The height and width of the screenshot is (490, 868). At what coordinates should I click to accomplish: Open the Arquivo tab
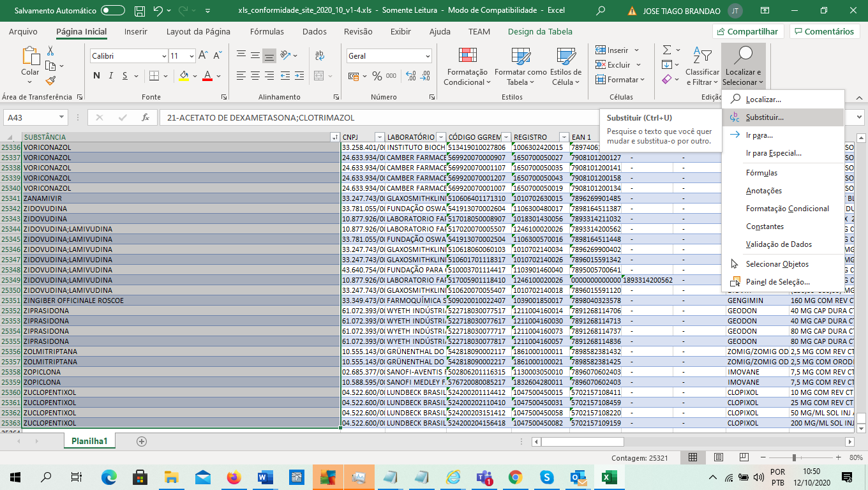pyautogui.click(x=23, y=31)
